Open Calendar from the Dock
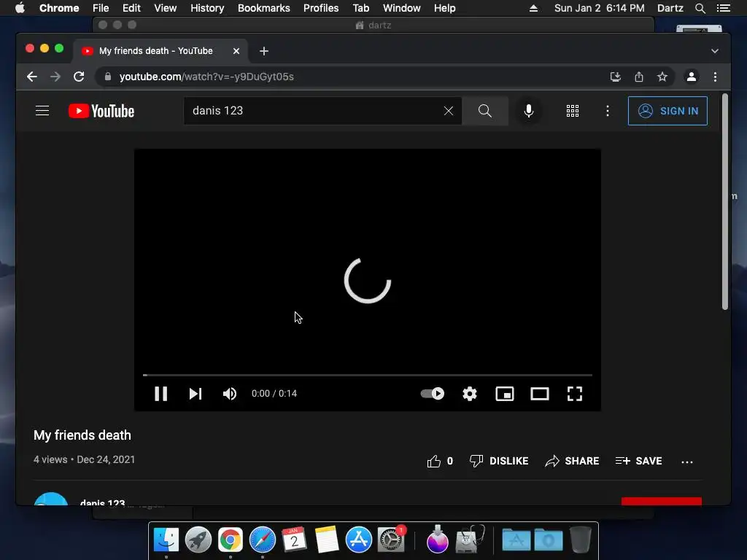 (x=295, y=540)
